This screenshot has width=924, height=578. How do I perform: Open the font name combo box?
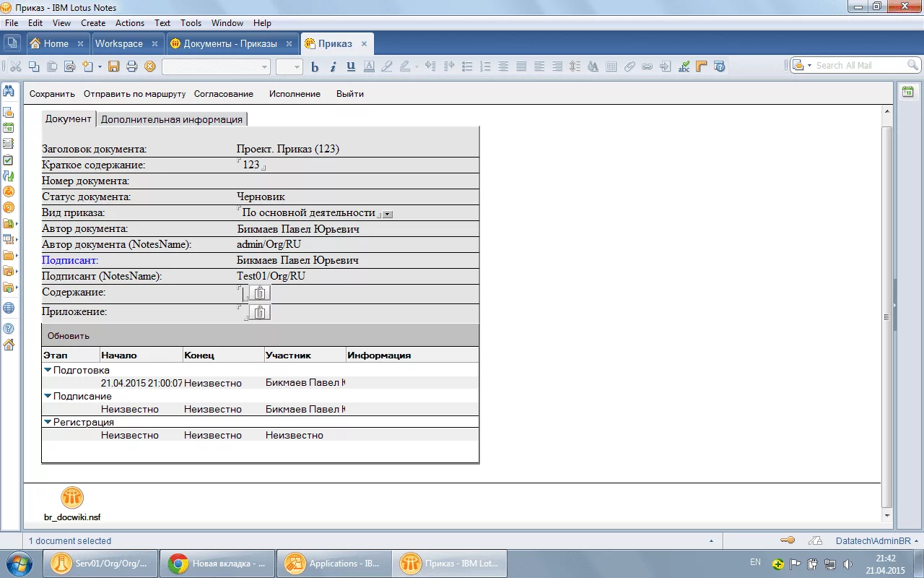(215, 66)
